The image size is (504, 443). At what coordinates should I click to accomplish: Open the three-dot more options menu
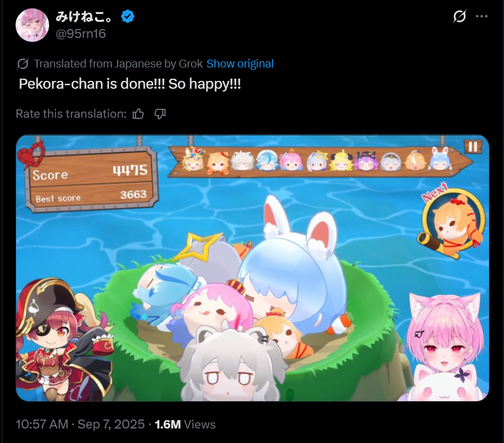(482, 16)
